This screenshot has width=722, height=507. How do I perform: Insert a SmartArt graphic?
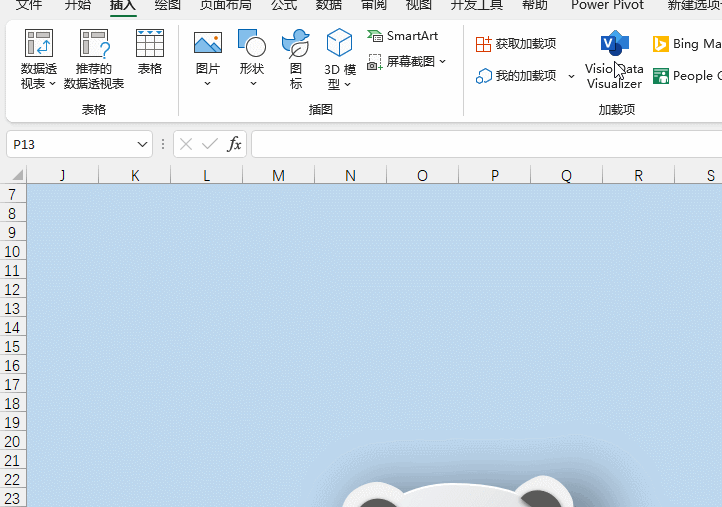[403, 36]
